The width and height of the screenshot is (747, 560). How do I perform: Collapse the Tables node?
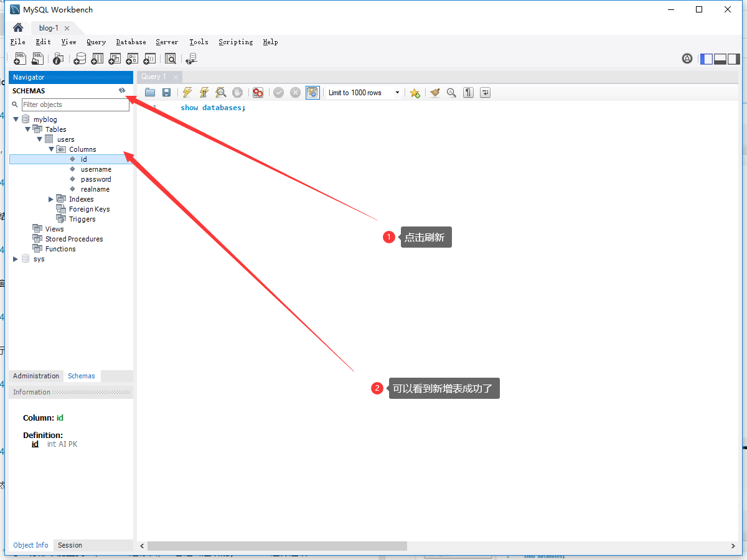(28, 129)
